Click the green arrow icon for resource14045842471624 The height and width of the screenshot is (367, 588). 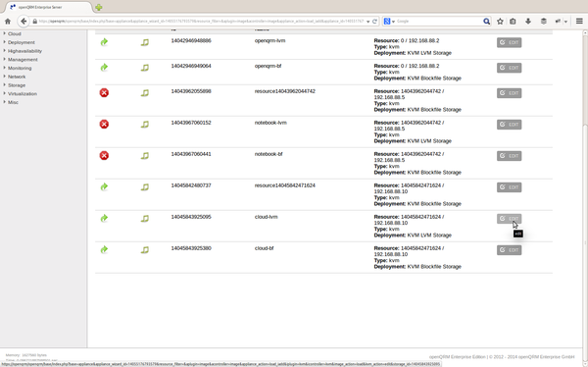(x=104, y=186)
